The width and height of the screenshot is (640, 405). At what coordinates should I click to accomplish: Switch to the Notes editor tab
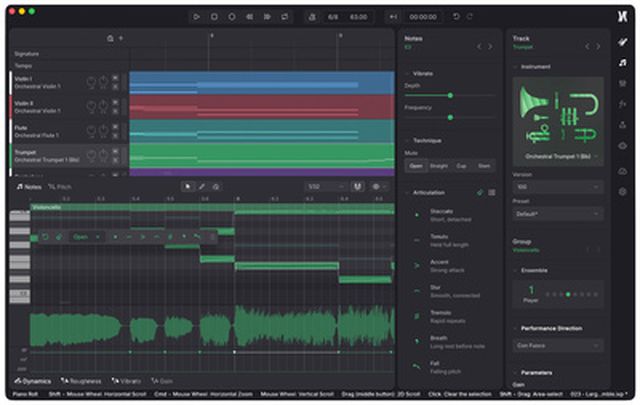click(x=29, y=187)
